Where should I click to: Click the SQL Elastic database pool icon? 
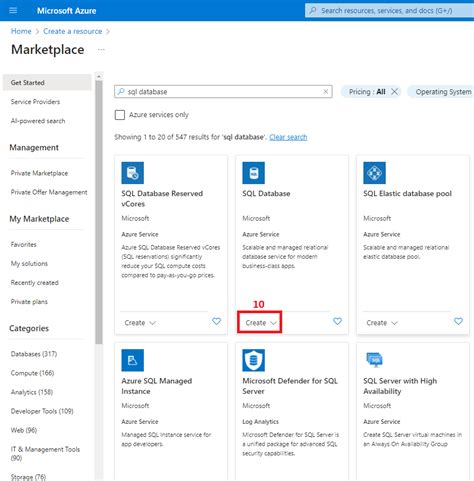(374, 173)
